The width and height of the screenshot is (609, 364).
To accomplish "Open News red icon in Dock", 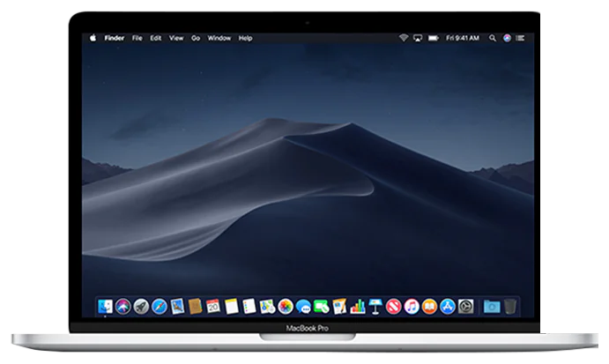I will pyautogui.click(x=393, y=307).
